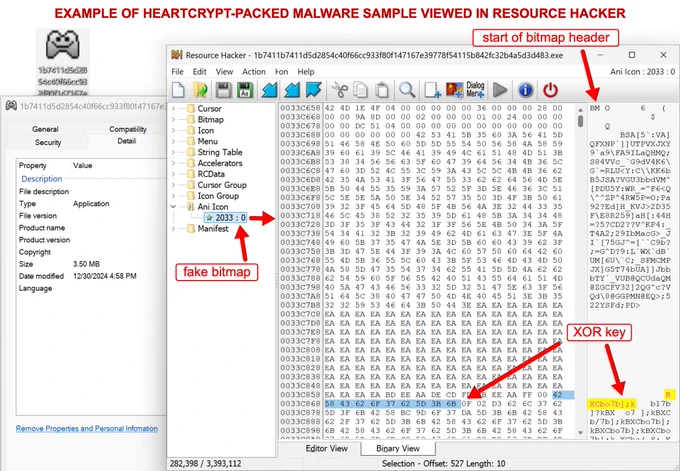
Task: Click the blue info About icon
Action: 525,90
